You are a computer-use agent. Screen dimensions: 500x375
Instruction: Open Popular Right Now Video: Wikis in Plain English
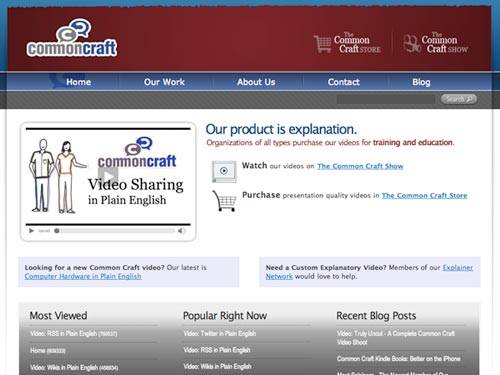click(x=217, y=366)
